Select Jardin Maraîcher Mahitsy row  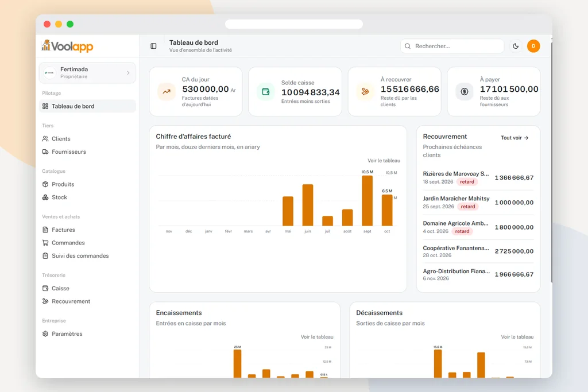pyautogui.click(x=478, y=203)
